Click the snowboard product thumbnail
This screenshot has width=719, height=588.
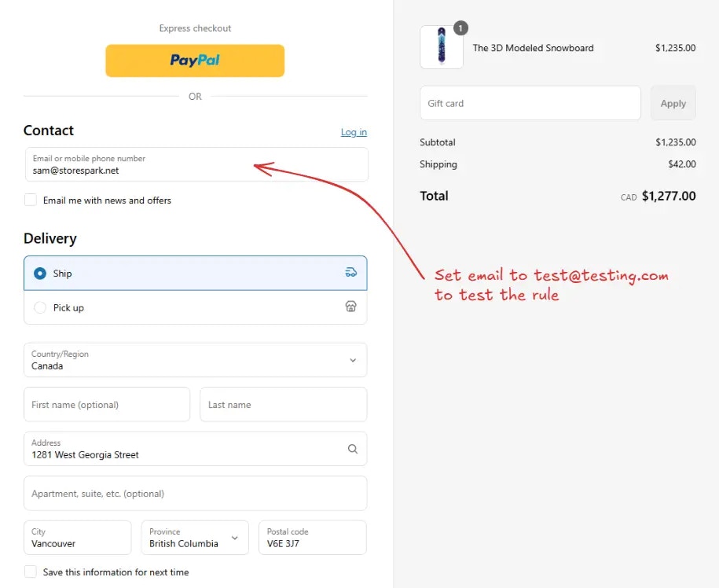(x=442, y=47)
